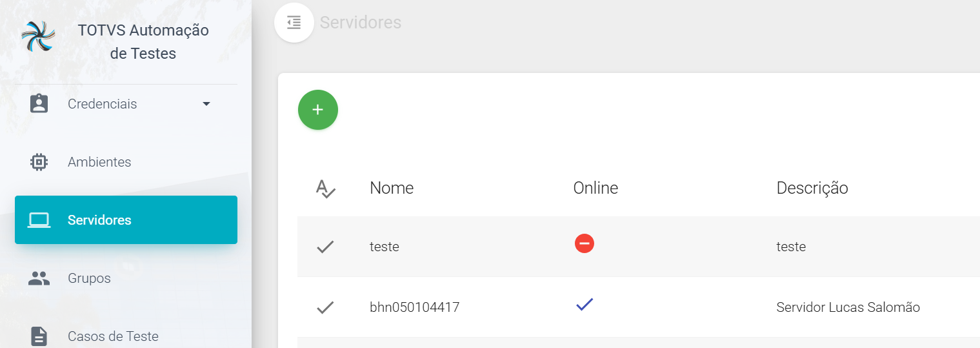
Task: Click the red offline status icon
Action: (x=585, y=243)
